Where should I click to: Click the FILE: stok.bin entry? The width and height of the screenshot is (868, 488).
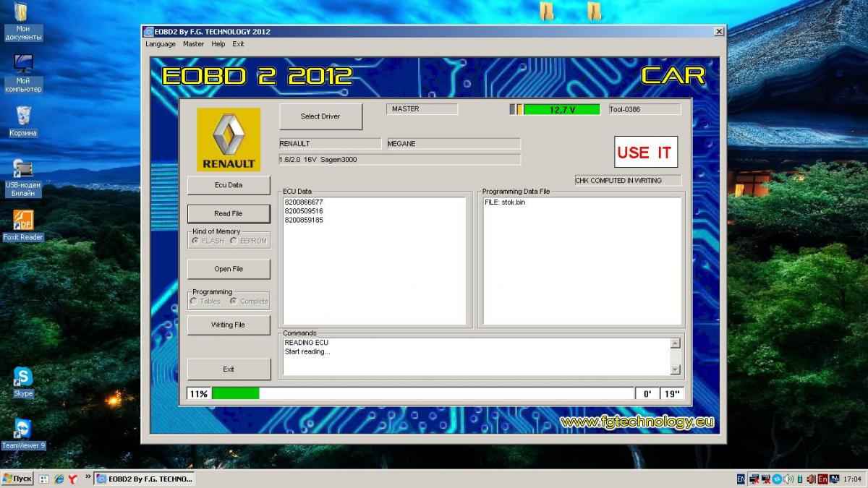coord(505,202)
